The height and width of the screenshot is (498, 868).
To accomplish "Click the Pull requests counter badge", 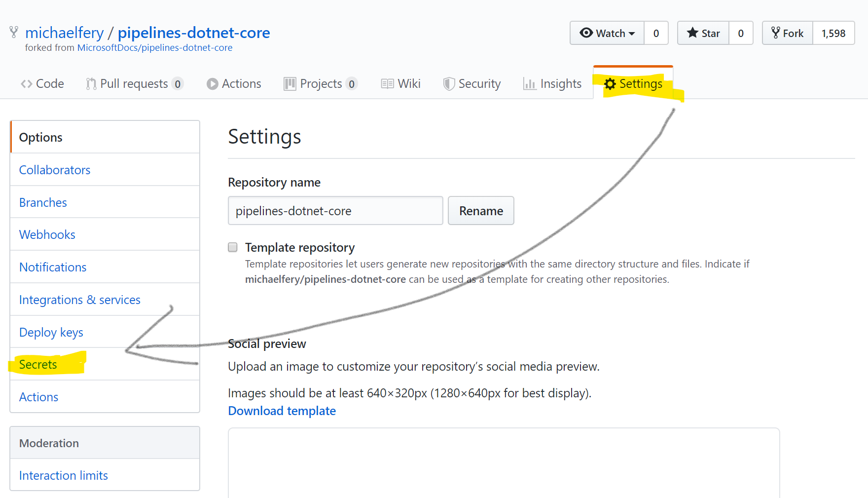I will coord(178,84).
